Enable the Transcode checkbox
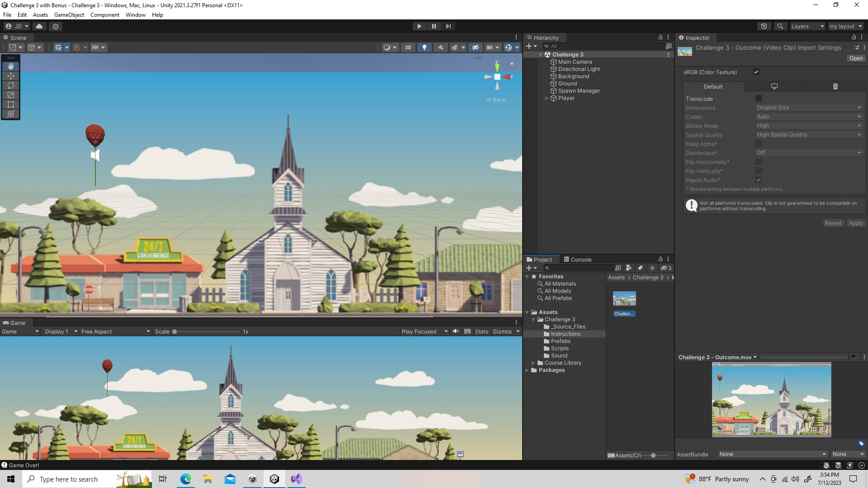Screen dimensions: 868x488 pyautogui.click(x=758, y=99)
